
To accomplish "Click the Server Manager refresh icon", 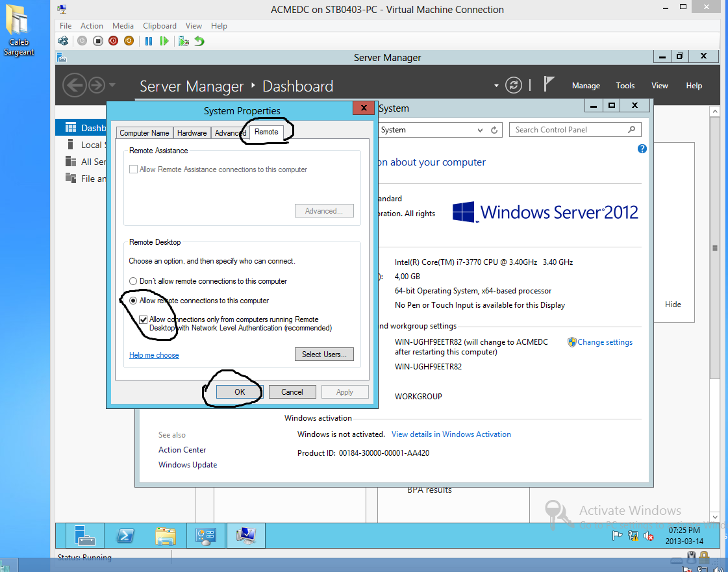I will [x=514, y=86].
